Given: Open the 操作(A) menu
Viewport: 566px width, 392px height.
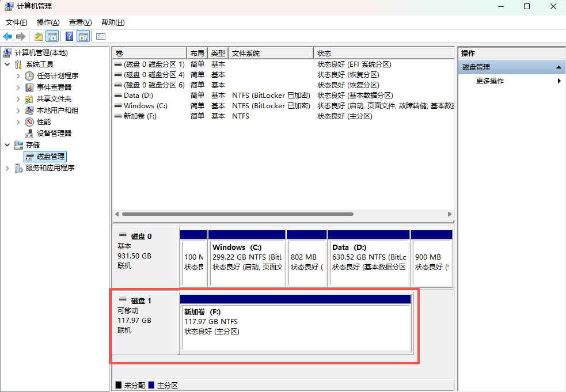Looking at the screenshot, I should [x=48, y=22].
